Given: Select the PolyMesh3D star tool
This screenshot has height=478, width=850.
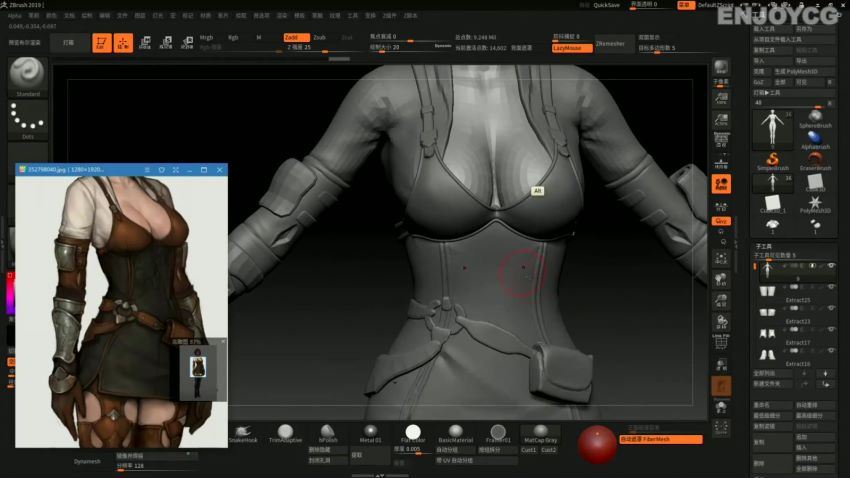Looking at the screenshot, I should click(815, 204).
